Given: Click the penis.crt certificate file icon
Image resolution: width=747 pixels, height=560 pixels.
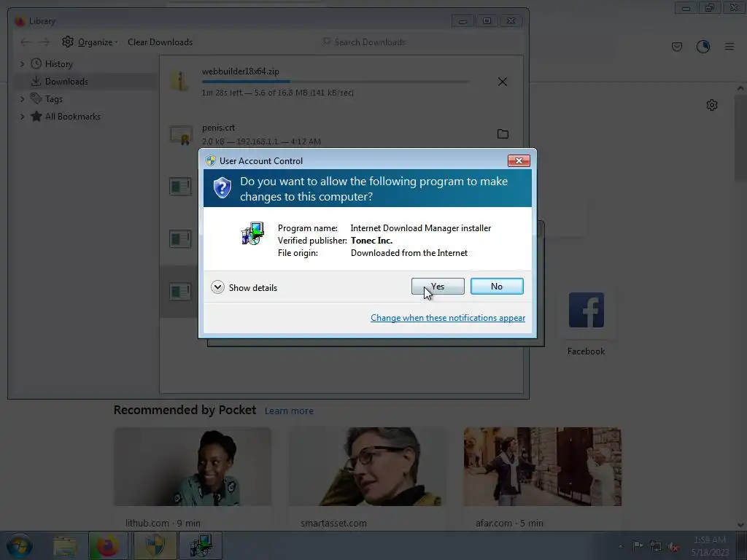Looking at the screenshot, I should pos(181,136).
